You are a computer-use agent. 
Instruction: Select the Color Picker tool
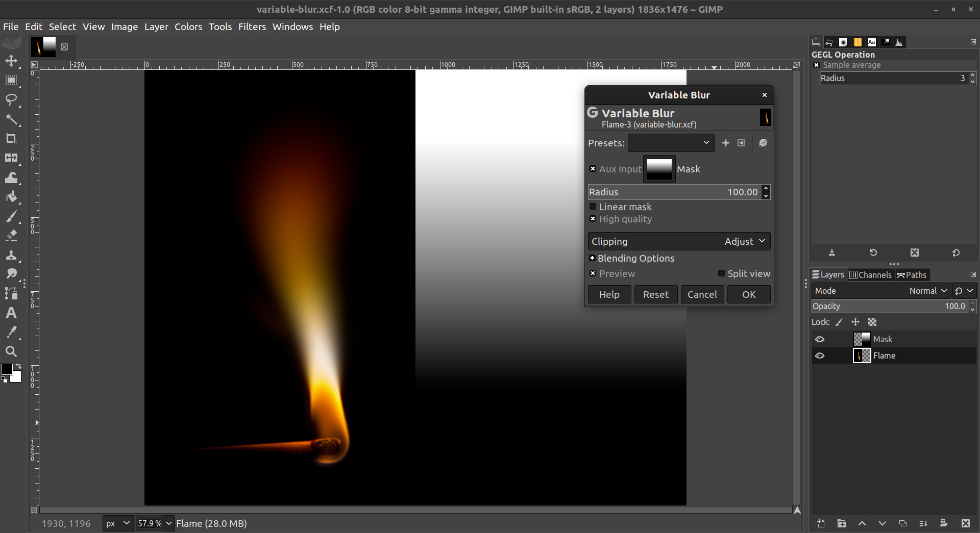click(x=11, y=332)
